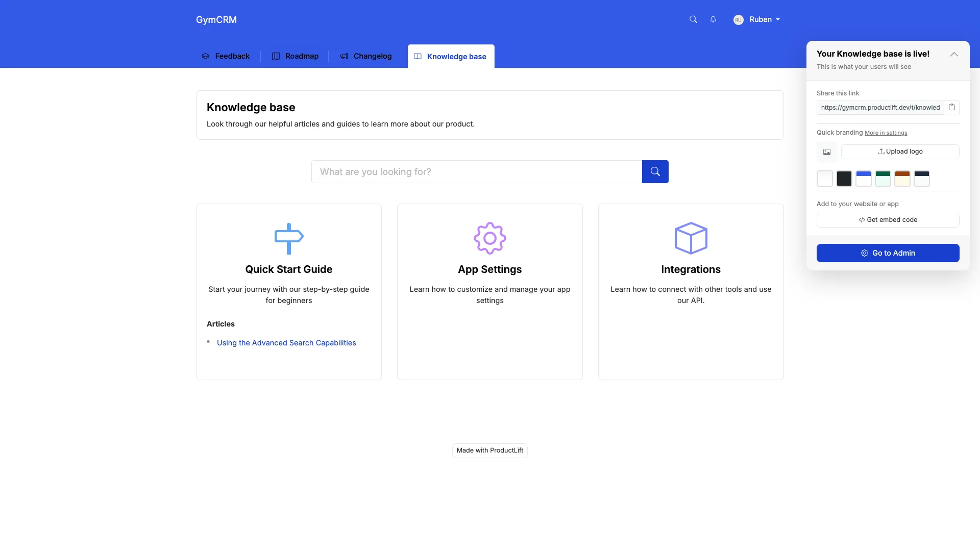Click the Get embed code button
Image resolution: width=980 pixels, height=551 pixels.
click(888, 220)
